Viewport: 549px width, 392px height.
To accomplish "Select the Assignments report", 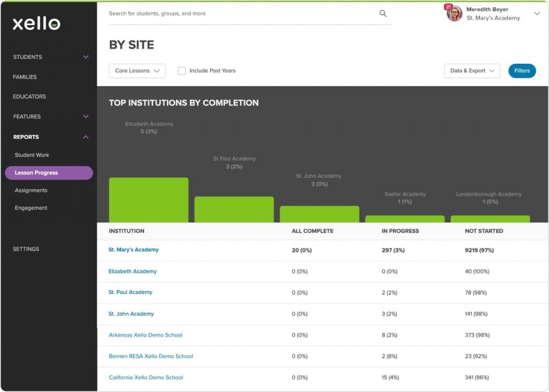I will (31, 190).
